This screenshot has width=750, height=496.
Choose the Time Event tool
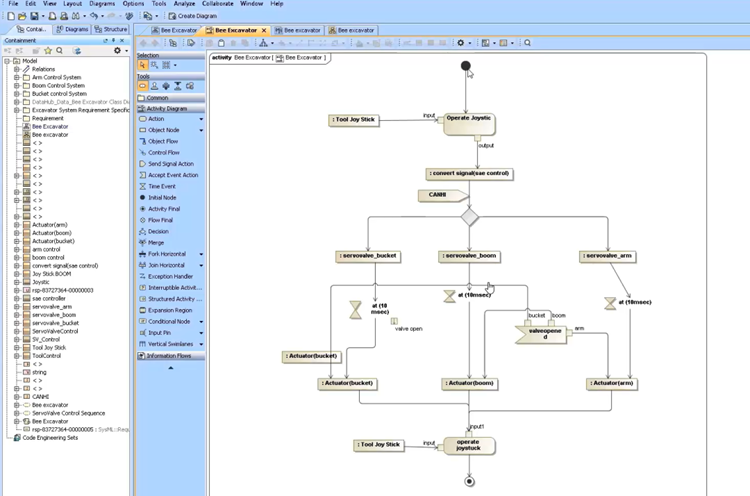point(161,186)
